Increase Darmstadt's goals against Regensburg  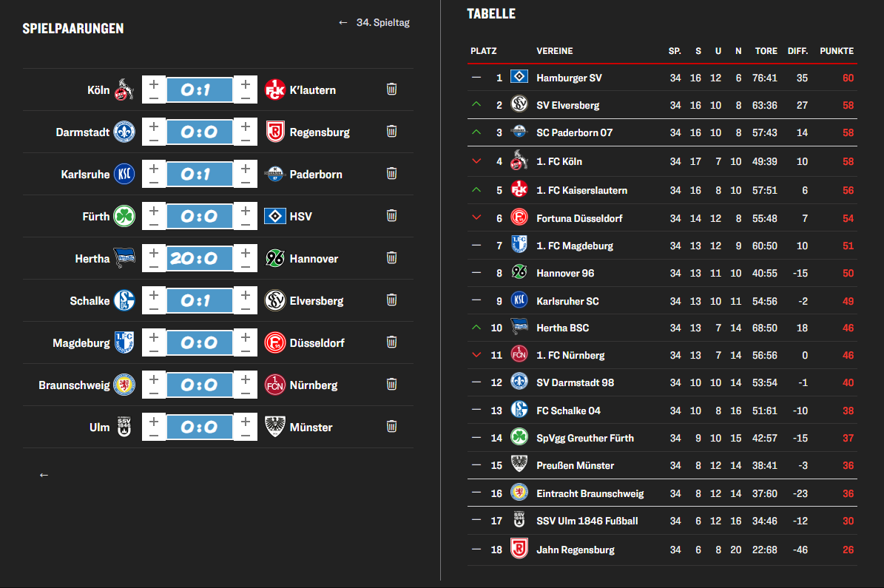[x=154, y=125]
